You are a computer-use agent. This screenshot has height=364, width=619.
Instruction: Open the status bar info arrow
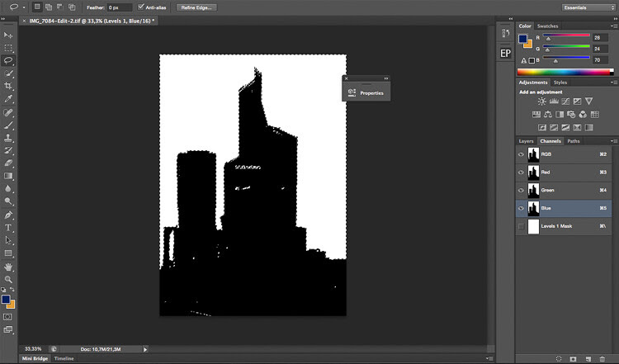(x=145, y=349)
